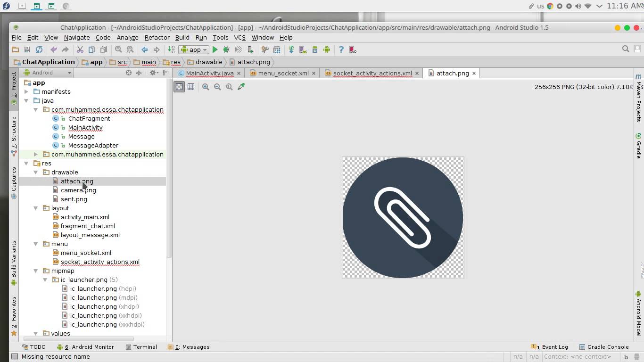Select camera.png in the project tree
This screenshot has height=362, width=644.
pyautogui.click(x=78, y=190)
